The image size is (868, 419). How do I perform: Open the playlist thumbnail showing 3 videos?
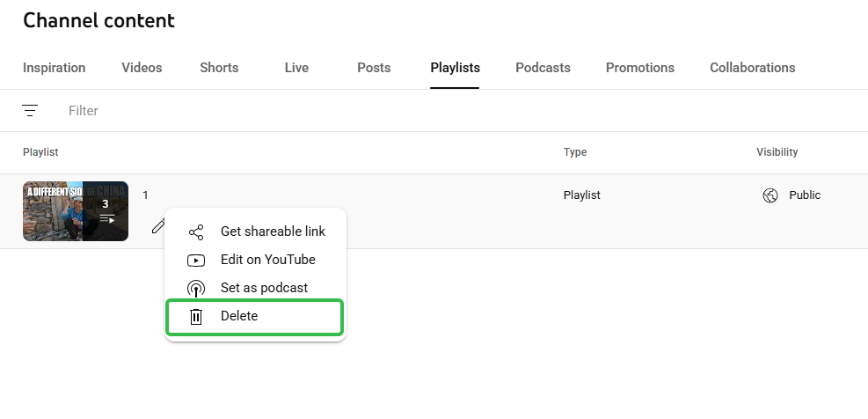(x=76, y=211)
